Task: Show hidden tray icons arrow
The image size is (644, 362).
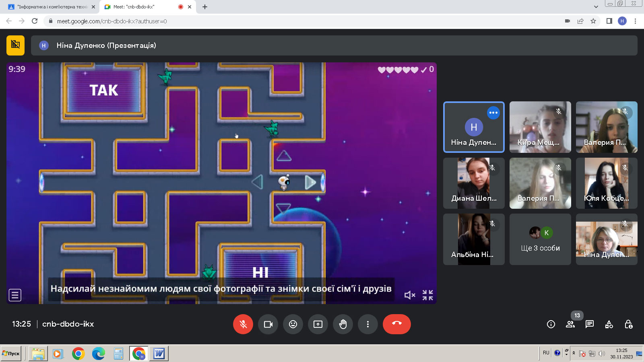Action: pyautogui.click(x=574, y=353)
